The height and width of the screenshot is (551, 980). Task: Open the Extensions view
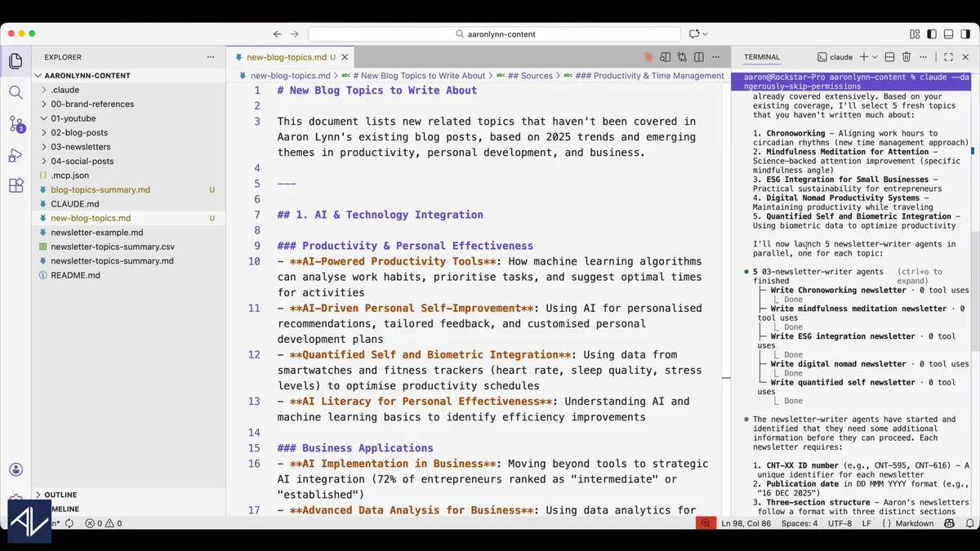coord(16,185)
